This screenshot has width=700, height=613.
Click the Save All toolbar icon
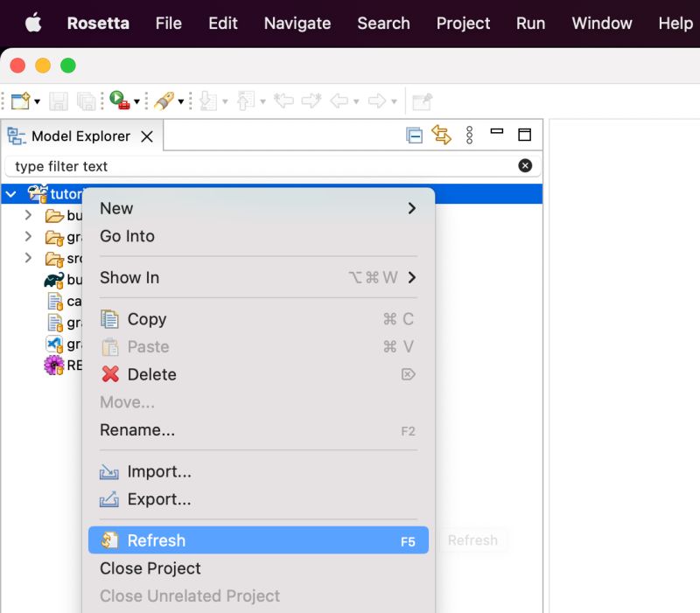tap(87, 101)
